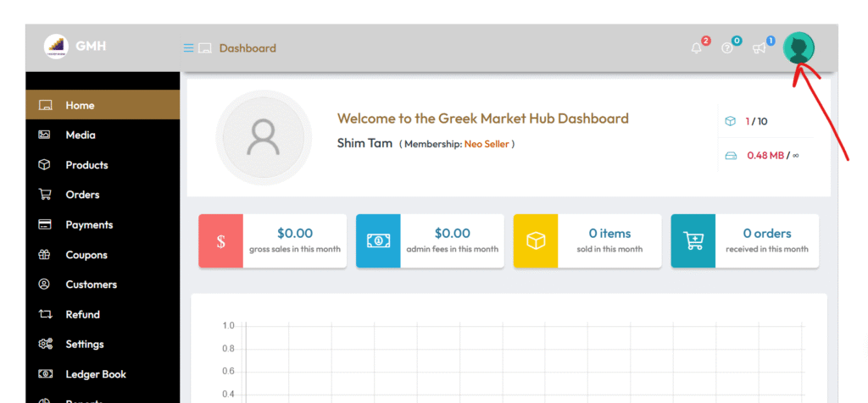Click the dashboard screen icon in header
868x403 pixels.
point(205,48)
